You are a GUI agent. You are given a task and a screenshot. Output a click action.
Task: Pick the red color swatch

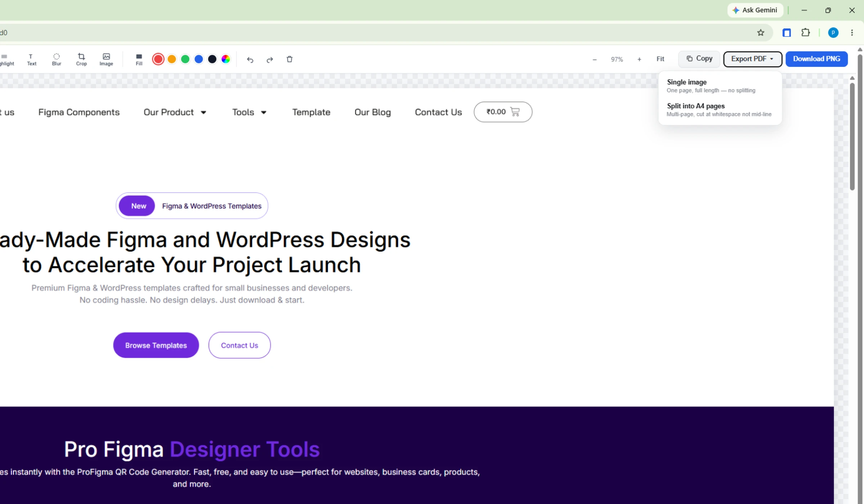(158, 59)
